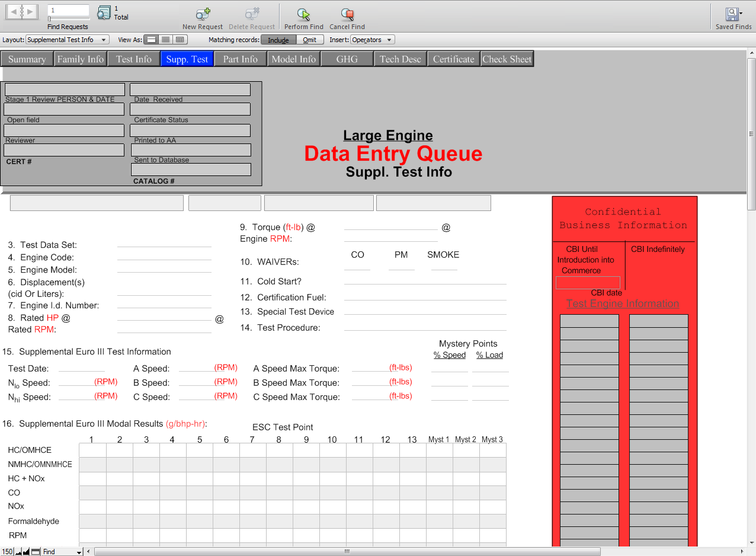Click the Perform Find icon
Viewport: 756px width, 556px height.
(303, 14)
